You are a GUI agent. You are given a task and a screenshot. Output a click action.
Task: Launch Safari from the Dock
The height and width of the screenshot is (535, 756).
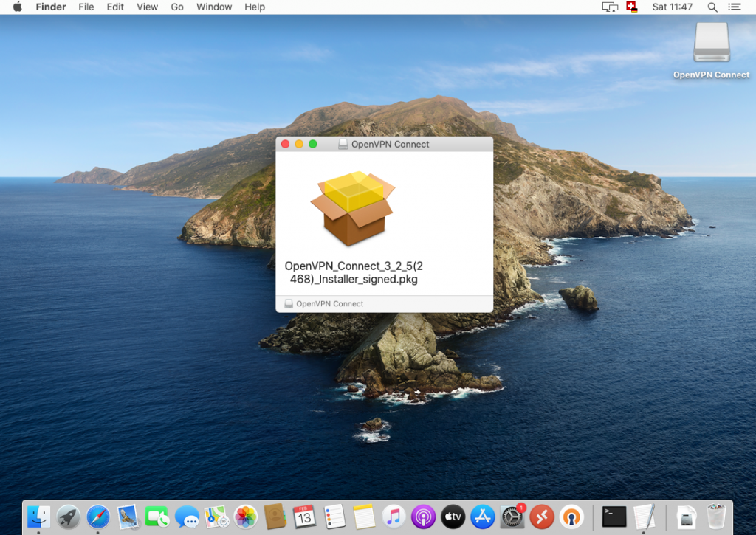point(97,517)
